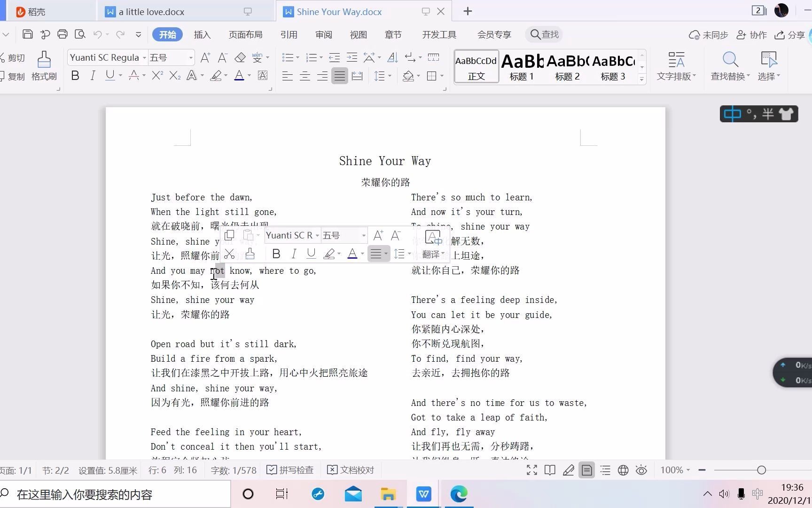The width and height of the screenshot is (812, 508).
Task: Click the highlight color swatch in ribbon
Action: click(x=216, y=75)
